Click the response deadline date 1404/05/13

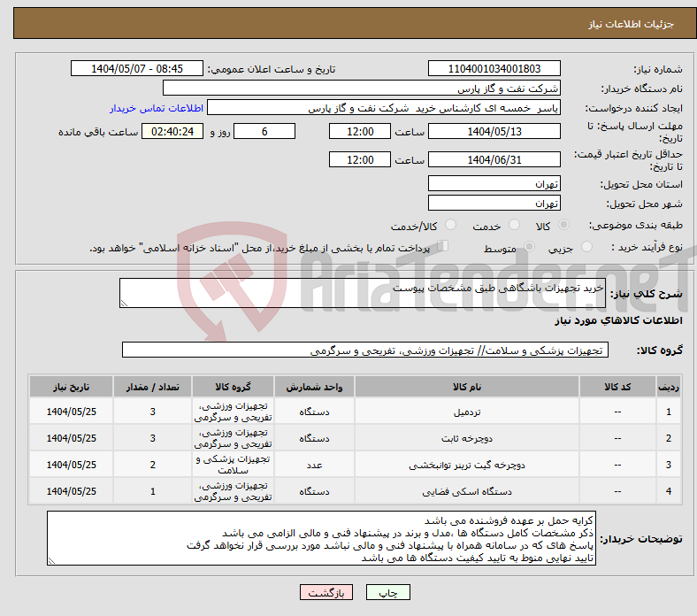[494, 131]
